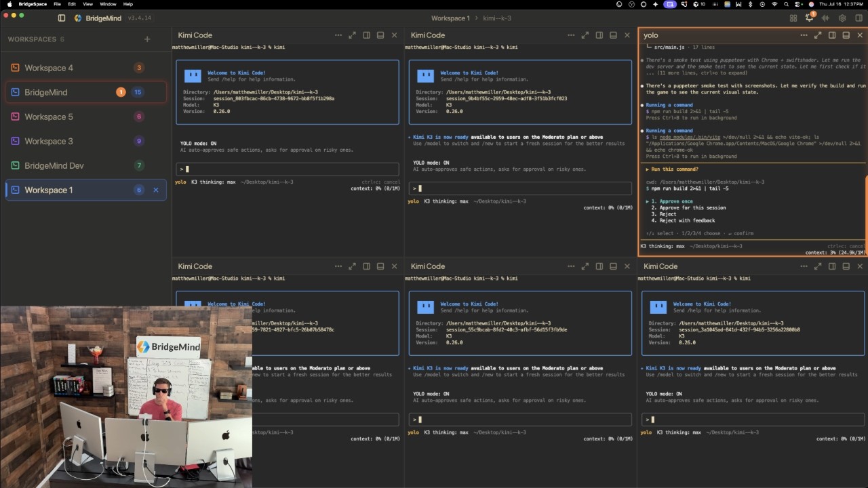
Task: Expand the session 803fbcac Kimi Code pane
Action: pyautogui.click(x=353, y=35)
